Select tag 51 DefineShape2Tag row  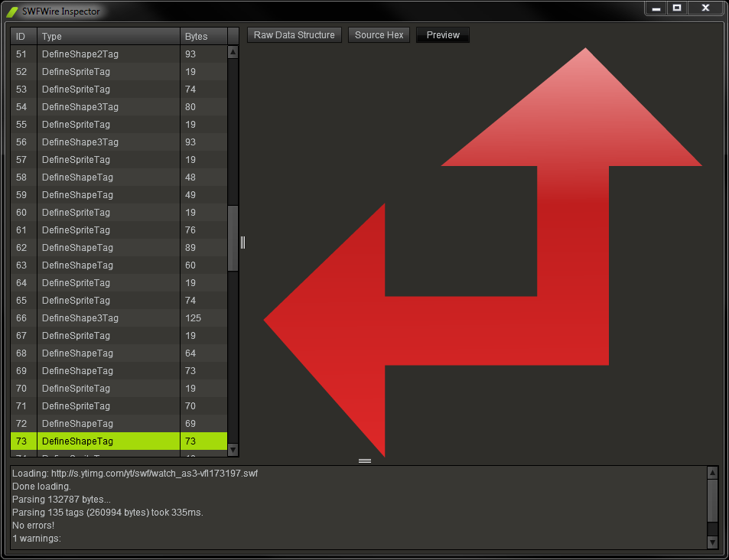pos(119,54)
